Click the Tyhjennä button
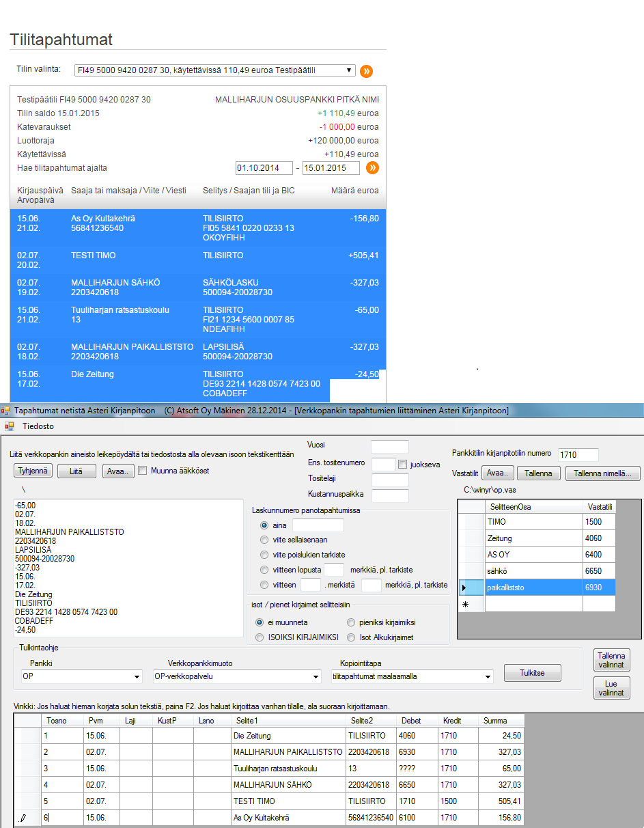The image size is (644, 828). point(33,471)
